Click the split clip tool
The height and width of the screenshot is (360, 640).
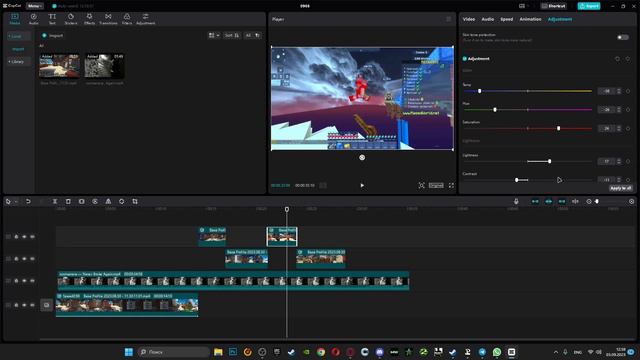tap(55, 201)
